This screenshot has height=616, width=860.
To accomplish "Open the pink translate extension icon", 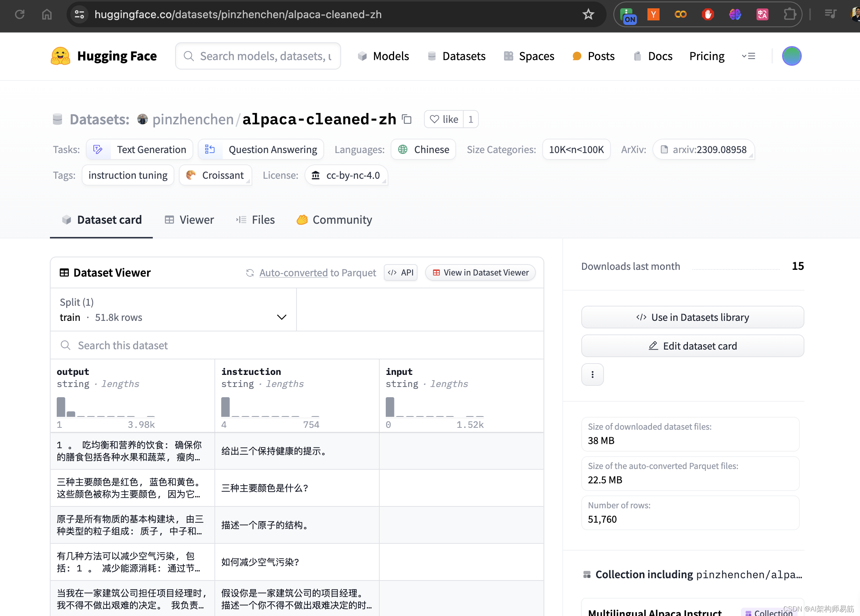I will tap(762, 14).
